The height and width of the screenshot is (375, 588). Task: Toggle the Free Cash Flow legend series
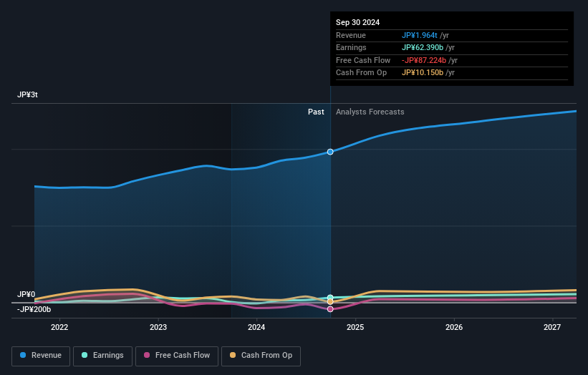click(177, 356)
